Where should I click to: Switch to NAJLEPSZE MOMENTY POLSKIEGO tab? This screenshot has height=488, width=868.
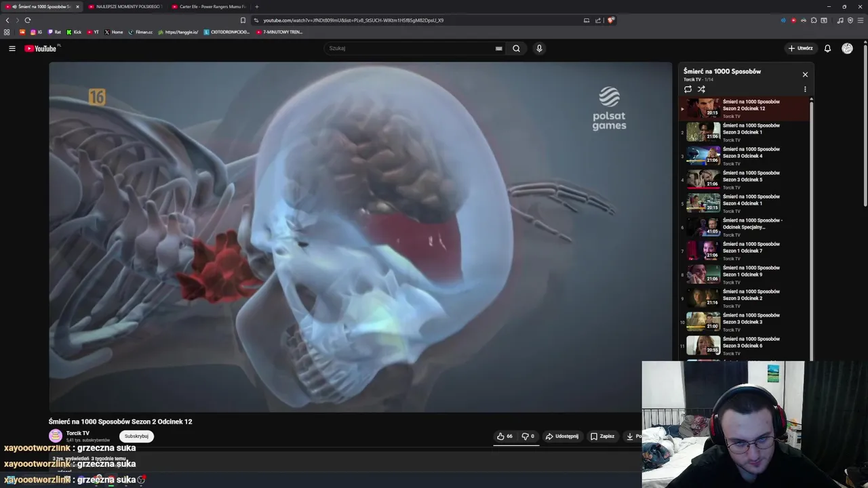(125, 7)
